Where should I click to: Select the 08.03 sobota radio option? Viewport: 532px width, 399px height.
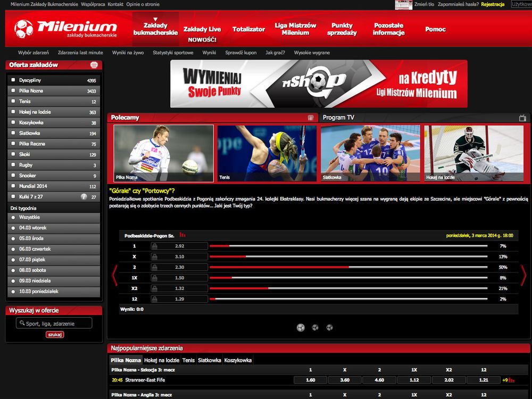[13, 270]
